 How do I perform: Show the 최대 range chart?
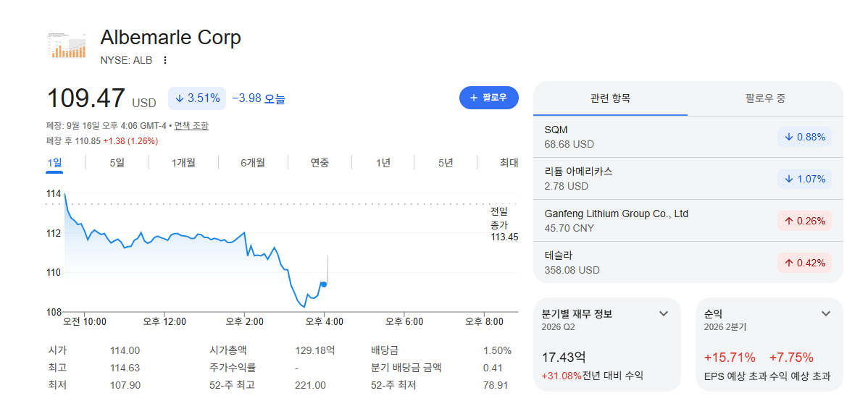coord(508,163)
